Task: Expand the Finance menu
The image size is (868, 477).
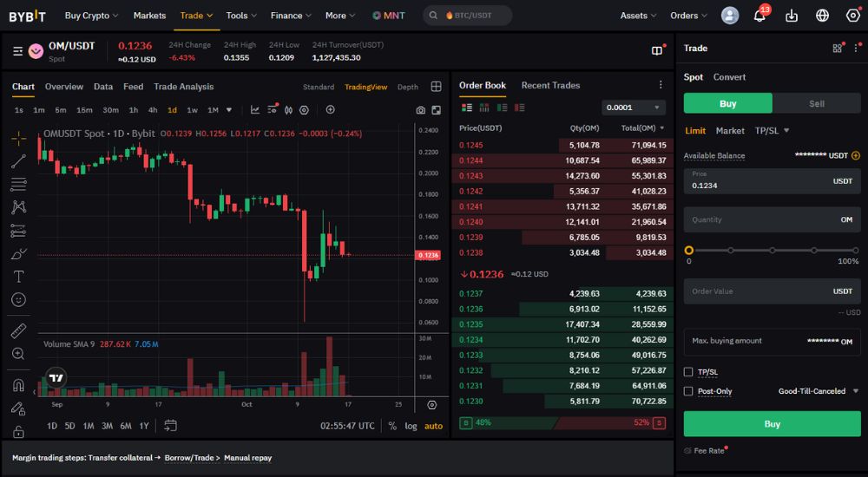Action: (291, 16)
